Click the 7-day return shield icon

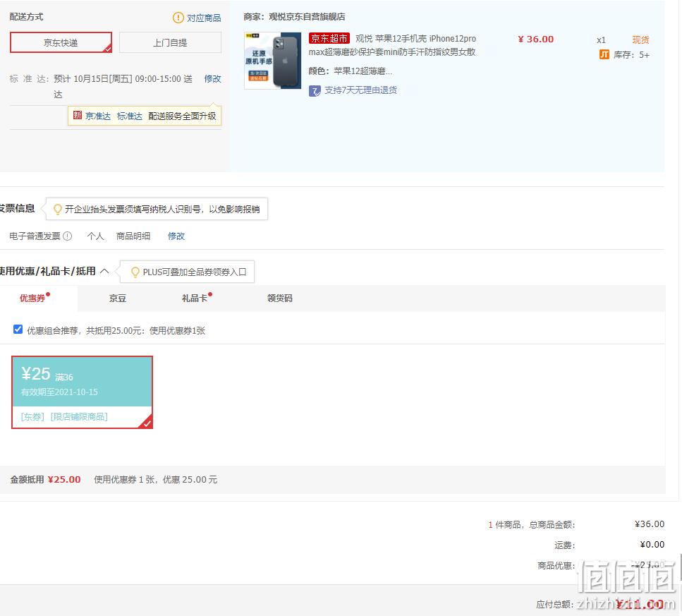(x=315, y=91)
